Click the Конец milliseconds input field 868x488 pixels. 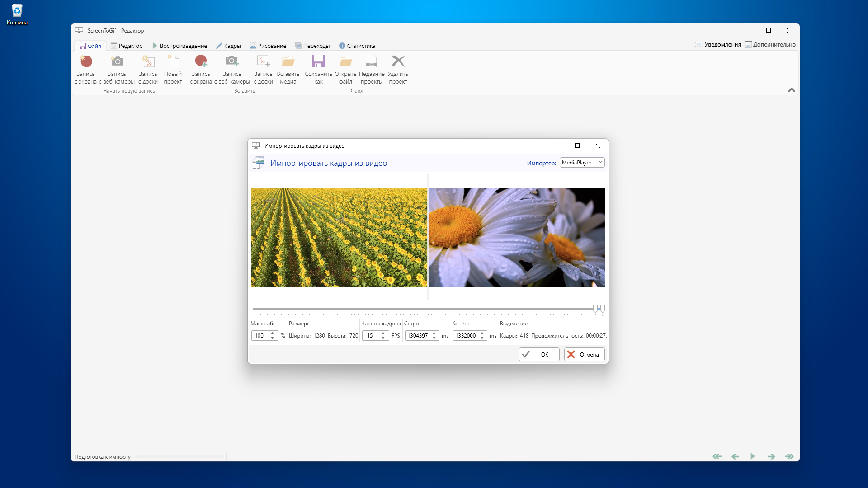(466, 336)
